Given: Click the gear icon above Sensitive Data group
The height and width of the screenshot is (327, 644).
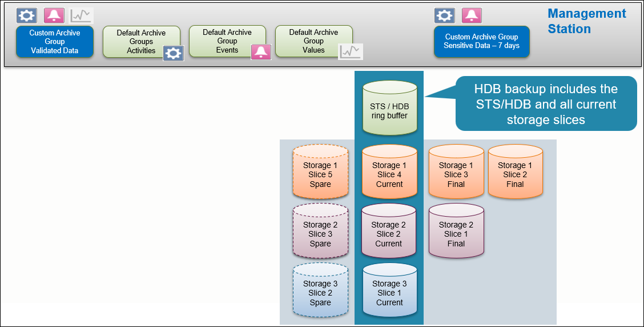Looking at the screenshot, I should pos(444,15).
